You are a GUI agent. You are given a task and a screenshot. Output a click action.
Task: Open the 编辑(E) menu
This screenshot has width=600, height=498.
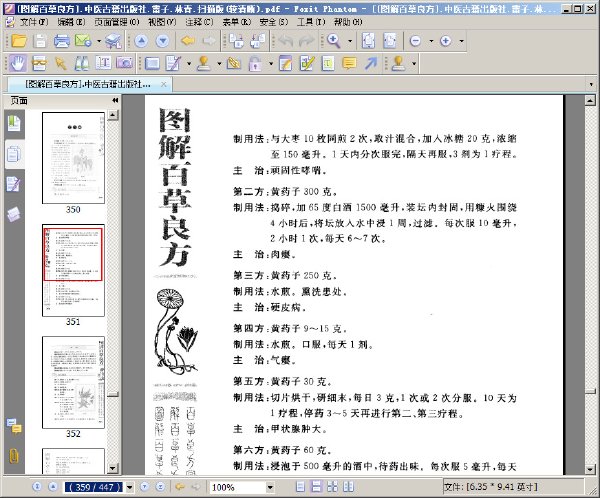[x=71, y=22]
